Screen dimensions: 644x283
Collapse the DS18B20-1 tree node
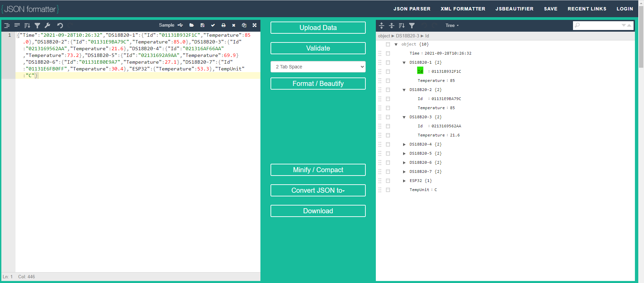tap(404, 62)
